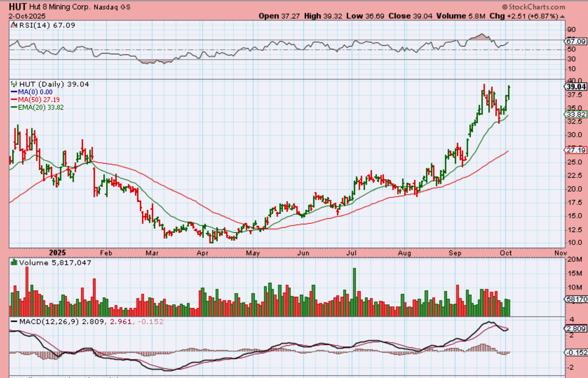Click the Sep label on the time axis

click(x=455, y=253)
